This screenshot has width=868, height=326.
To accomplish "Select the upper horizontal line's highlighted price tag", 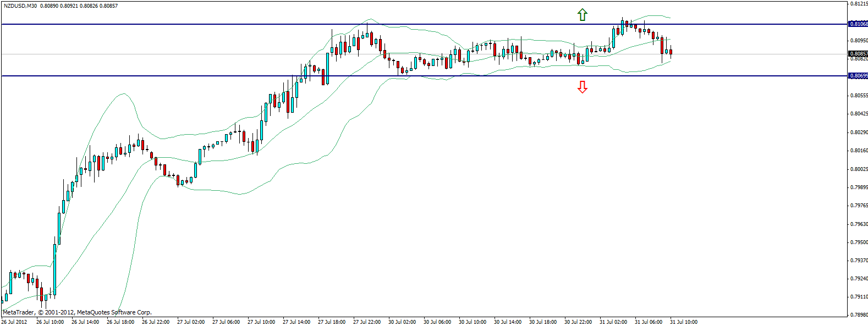I will [858, 24].
